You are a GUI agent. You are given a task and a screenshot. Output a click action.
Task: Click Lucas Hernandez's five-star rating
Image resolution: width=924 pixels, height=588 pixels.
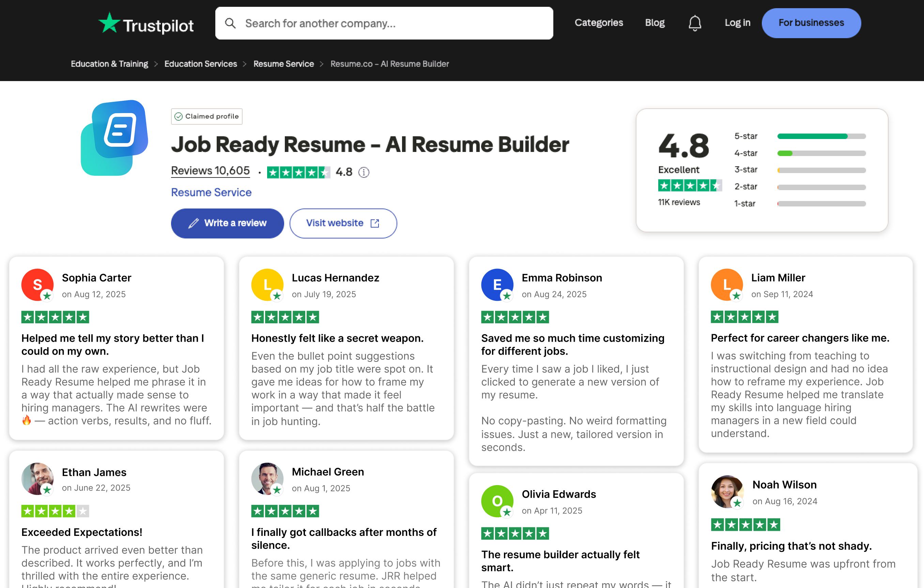(285, 317)
